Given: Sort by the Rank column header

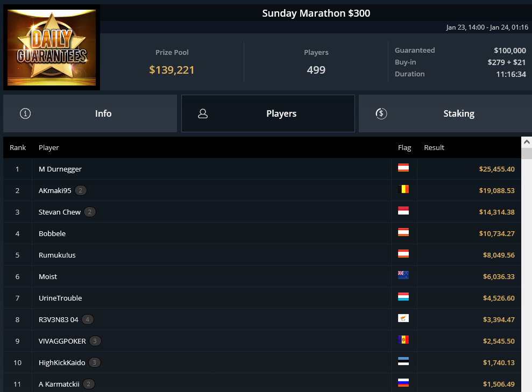Looking at the screenshot, I should pos(18,147).
